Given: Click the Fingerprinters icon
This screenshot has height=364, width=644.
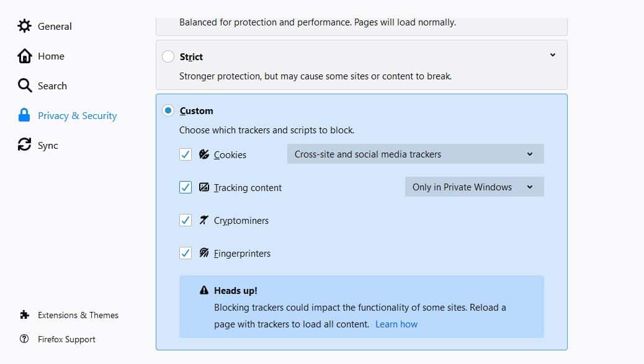Looking at the screenshot, I should click(204, 253).
